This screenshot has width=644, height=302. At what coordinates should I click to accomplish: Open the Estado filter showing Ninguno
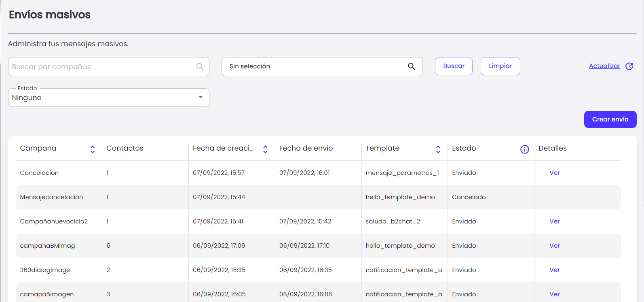coord(101,98)
